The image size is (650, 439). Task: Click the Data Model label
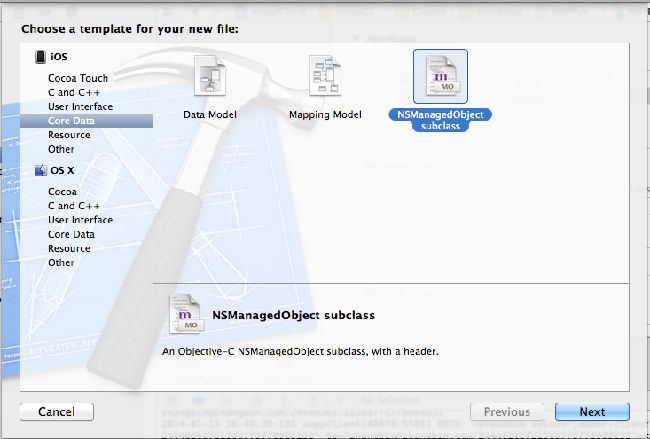[x=210, y=114]
